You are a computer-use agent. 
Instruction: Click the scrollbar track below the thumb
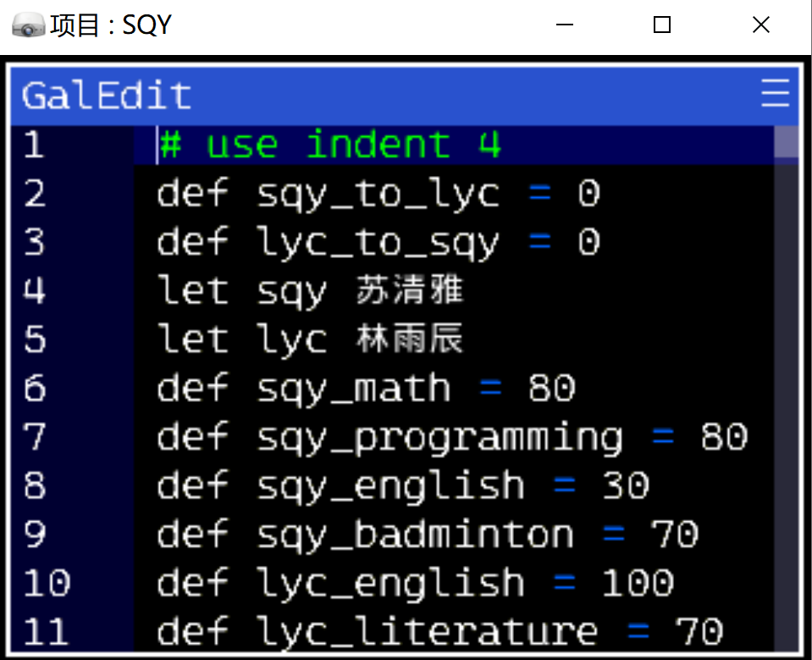786,404
